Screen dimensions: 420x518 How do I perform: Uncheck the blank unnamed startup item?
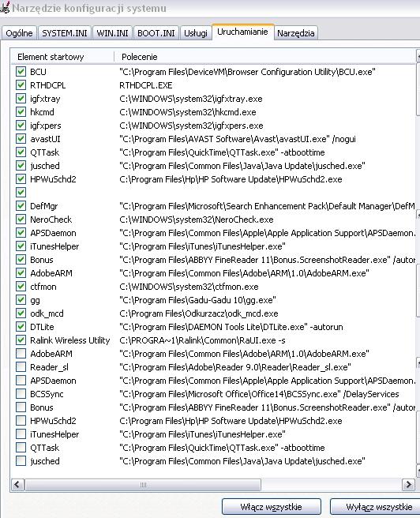pyautogui.click(x=21, y=193)
